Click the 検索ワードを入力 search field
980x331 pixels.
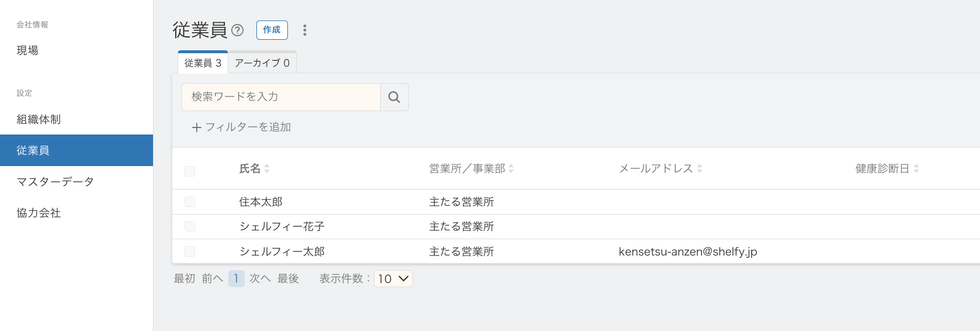click(281, 97)
